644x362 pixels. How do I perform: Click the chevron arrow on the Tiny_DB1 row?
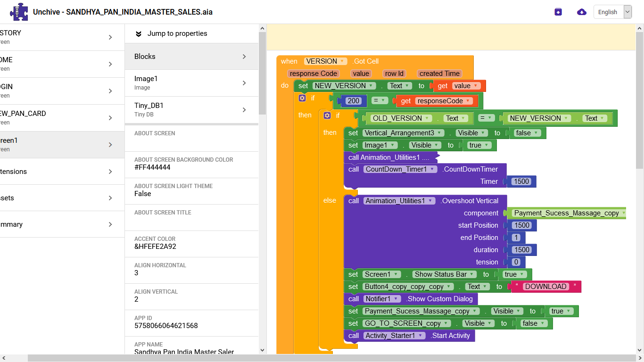244,110
